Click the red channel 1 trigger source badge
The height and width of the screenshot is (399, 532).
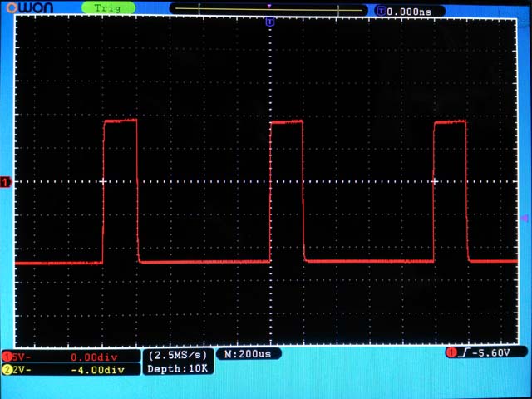(x=451, y=353)
